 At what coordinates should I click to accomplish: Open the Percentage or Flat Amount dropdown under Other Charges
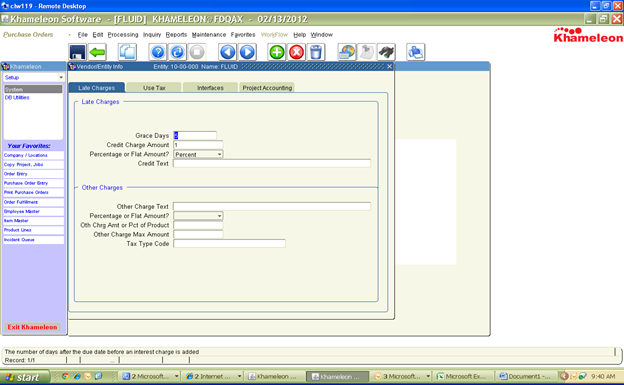coord(198,216)
